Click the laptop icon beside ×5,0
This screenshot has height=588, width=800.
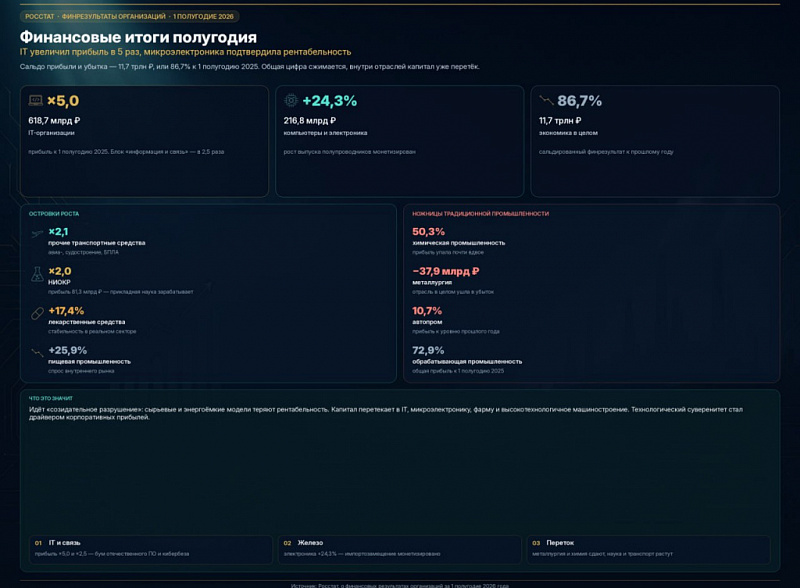(36, 101)
